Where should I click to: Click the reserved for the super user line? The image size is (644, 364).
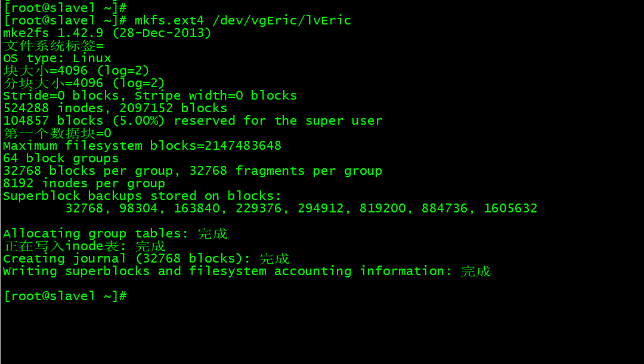click(193, 121)
